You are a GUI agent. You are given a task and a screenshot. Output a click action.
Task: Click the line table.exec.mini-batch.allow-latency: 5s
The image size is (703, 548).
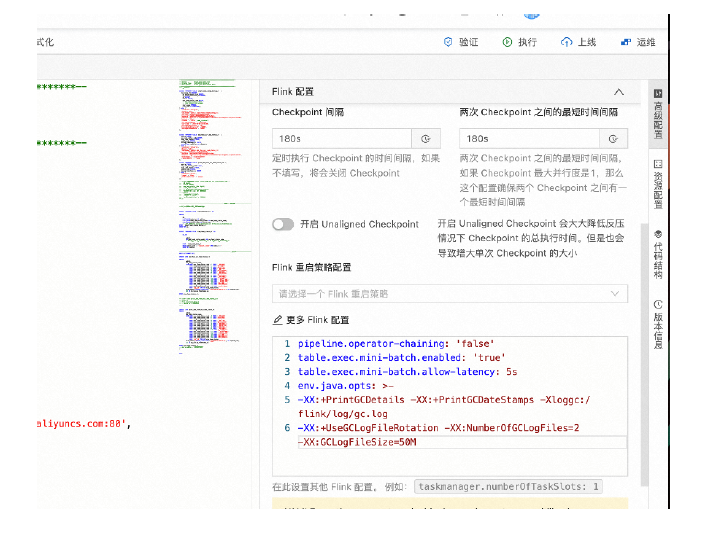pos(407,372)
